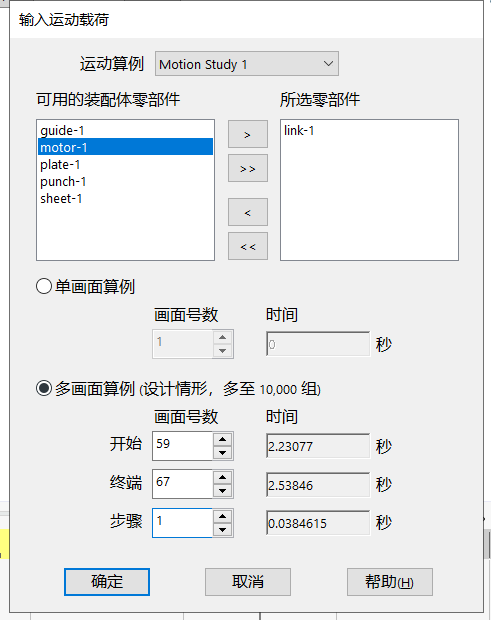The height and width of the screenshot is (620, 491).
Task: Click the single right arrow add button
Action: click(x=247, y=134)
